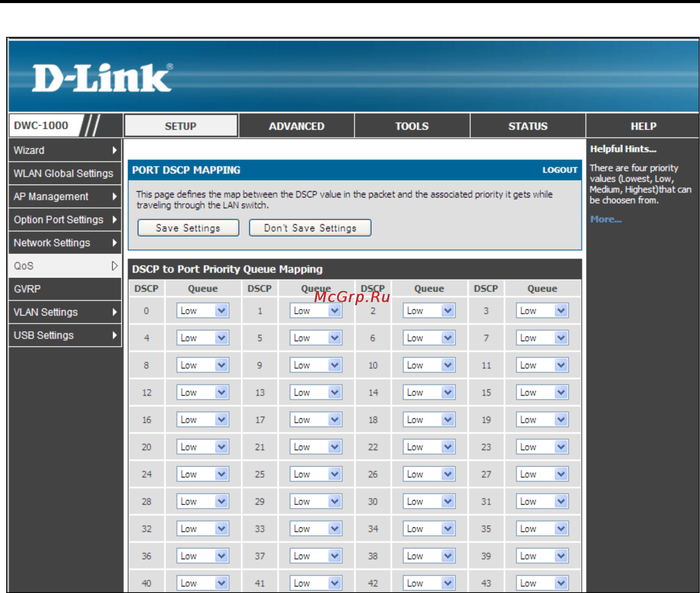This screenshot has height=593, width=700.
Task: Open queue dropdown for DSCP 42
Action: click(x=429, y=583)
